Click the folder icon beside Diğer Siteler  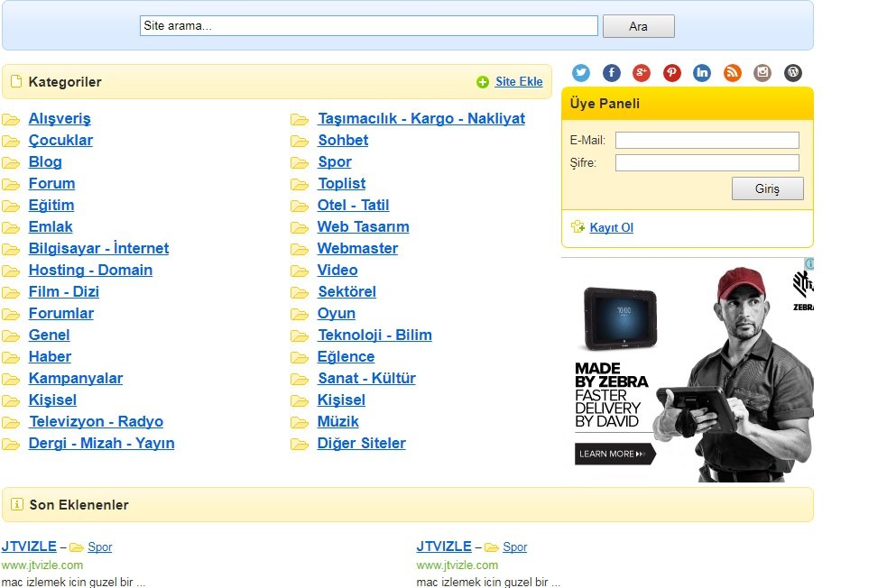[300, 444]
